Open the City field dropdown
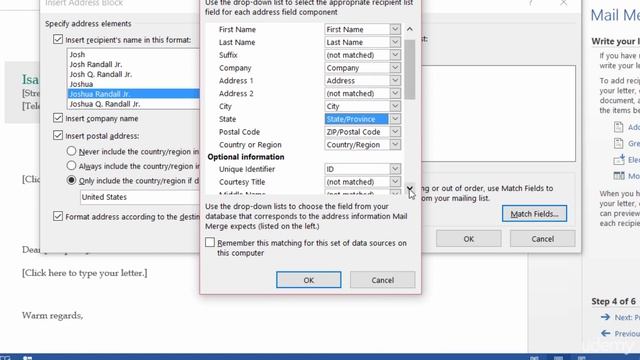 tap(395, 106)
